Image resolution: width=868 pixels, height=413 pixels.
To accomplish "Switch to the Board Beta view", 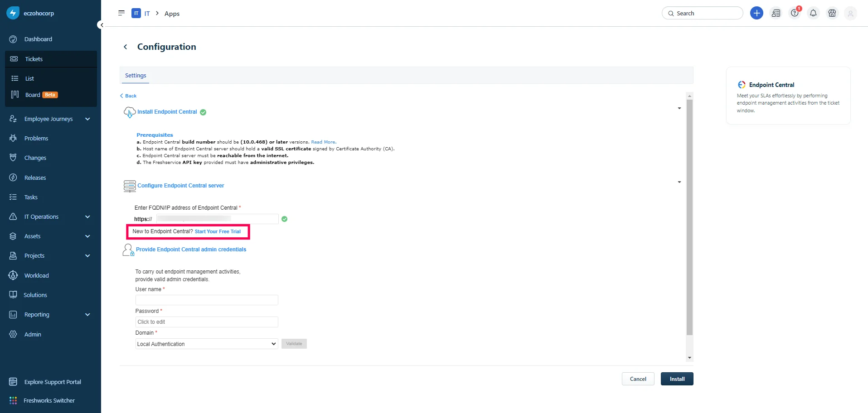I will pos(41,95).
